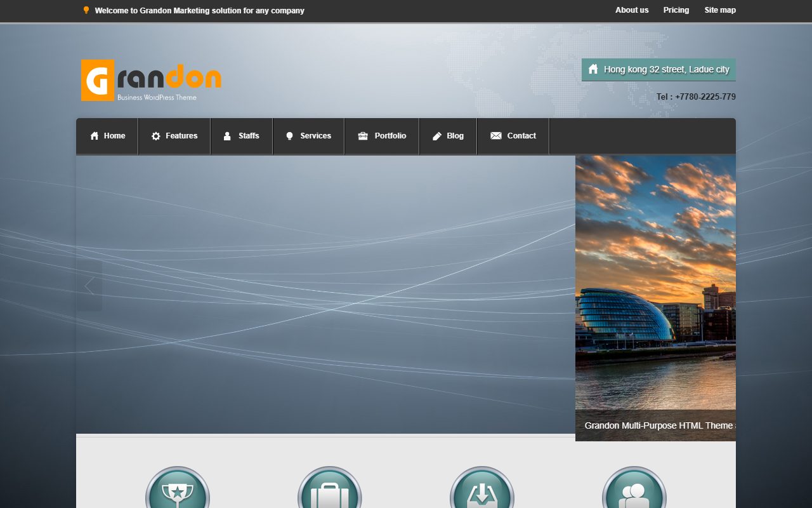The image size is (812, 508).
Task: Open the Services menu item
Action: click(x=308, y=136)
